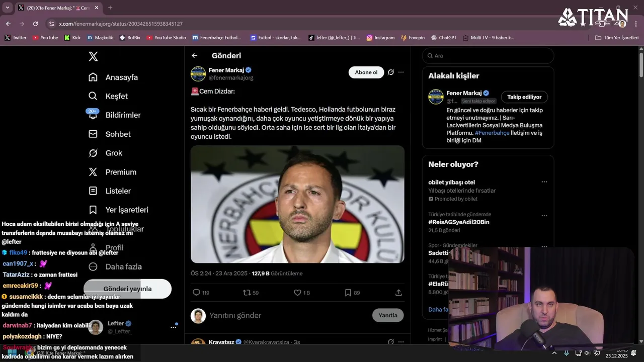This screenshot has width=644, height=362.
Task: Open Anasayfa home page
Action: (x=113, y=77)
